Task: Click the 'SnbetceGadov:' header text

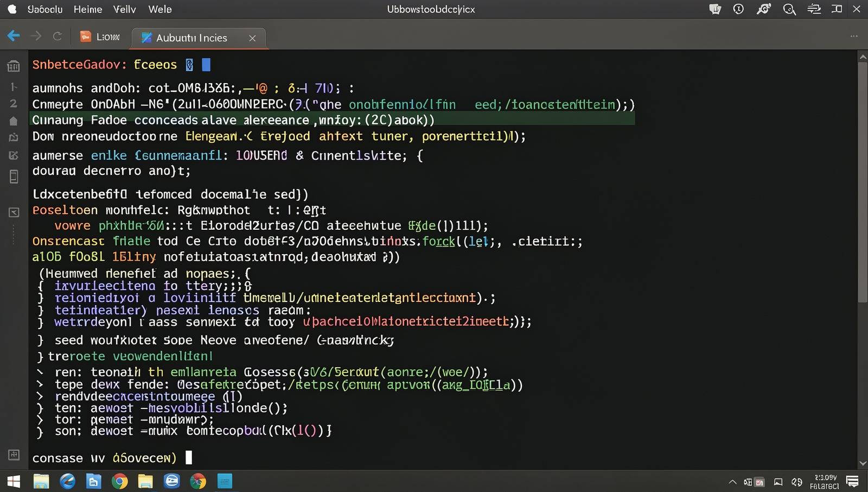Action: pyautogui.click(x=79, y=65)
